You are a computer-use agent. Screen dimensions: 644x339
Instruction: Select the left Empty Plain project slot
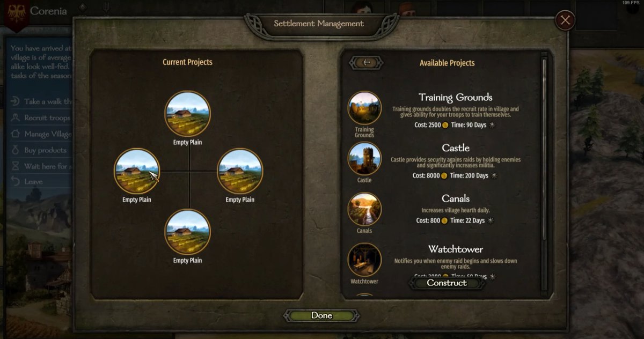(137, 171)
